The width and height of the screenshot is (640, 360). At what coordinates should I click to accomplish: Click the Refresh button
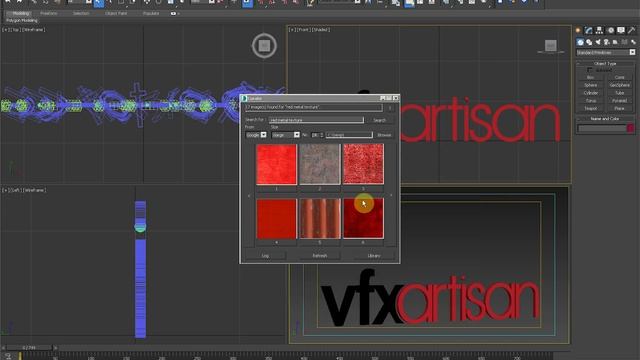[320, 256]
